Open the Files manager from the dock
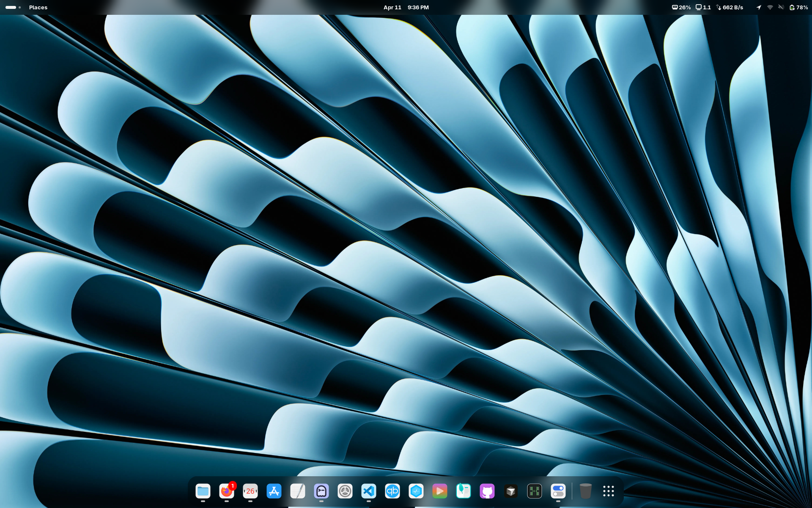 click(203, 491)
